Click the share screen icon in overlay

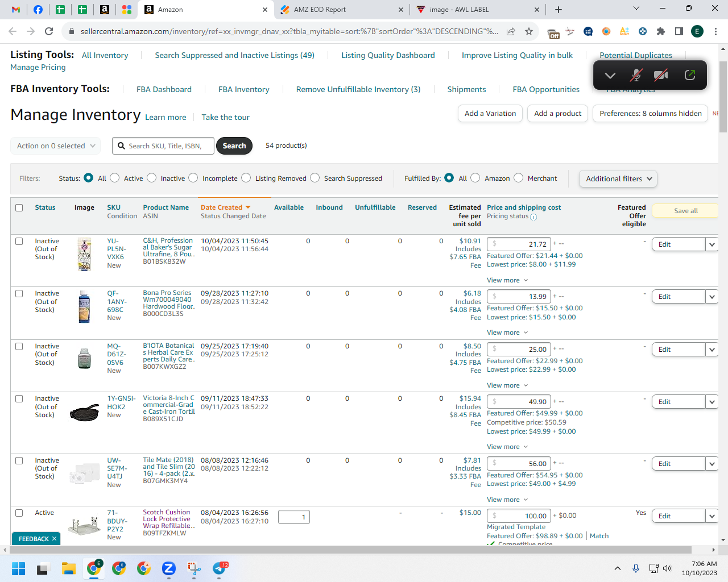pyautogui.click(x=690, y=75)
